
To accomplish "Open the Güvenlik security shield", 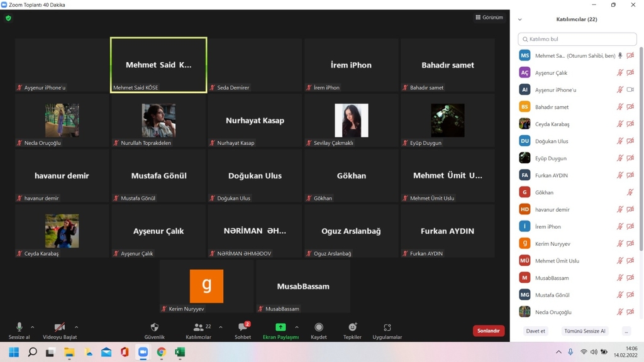I will 155,331.
